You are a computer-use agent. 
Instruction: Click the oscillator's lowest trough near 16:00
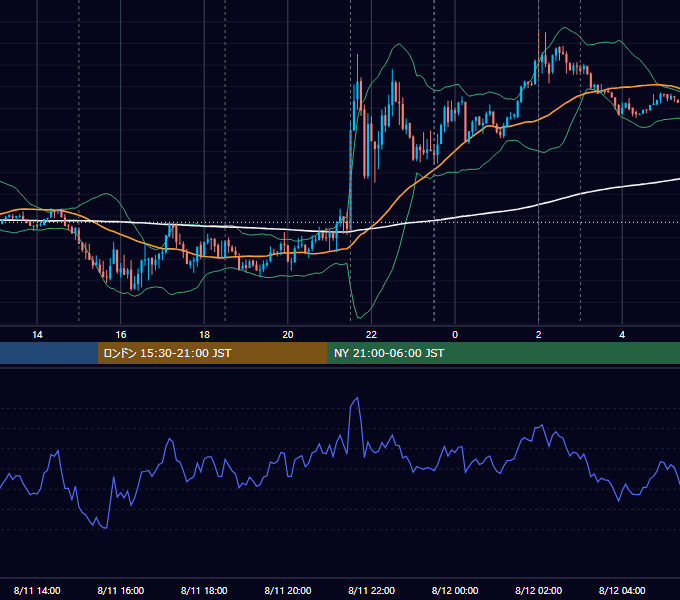tap(105, 528)
